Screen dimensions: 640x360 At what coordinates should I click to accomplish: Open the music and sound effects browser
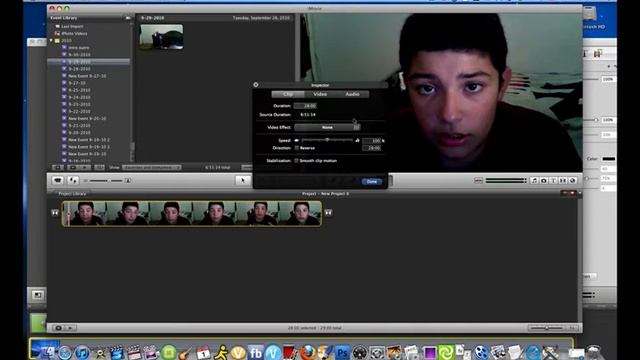pos(534,180)
